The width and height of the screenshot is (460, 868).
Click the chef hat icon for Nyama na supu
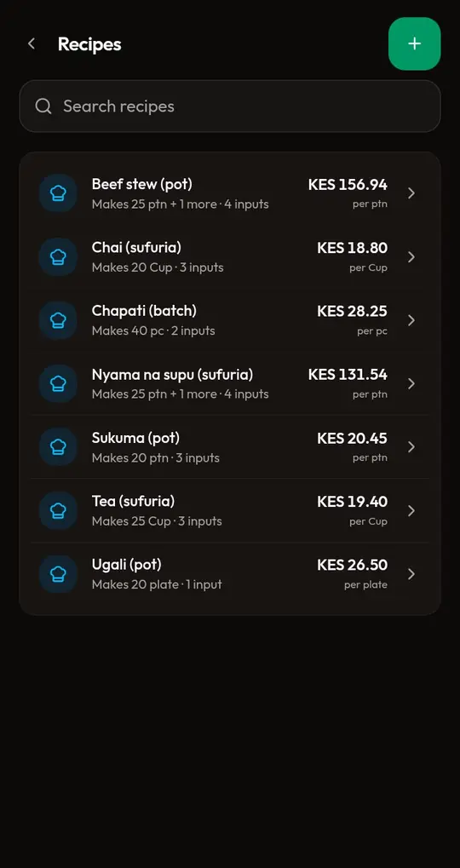58,383
